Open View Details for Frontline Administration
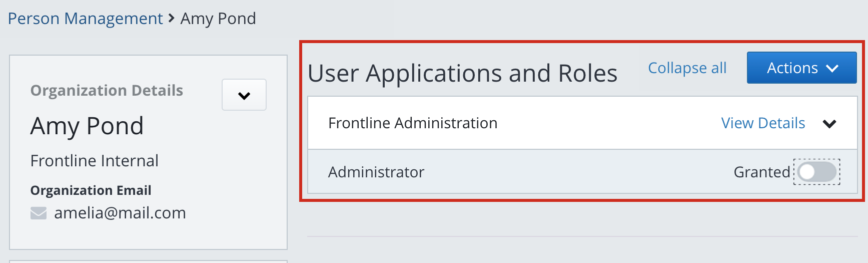This screenshot has height=263, width=868. coord(763,123)
